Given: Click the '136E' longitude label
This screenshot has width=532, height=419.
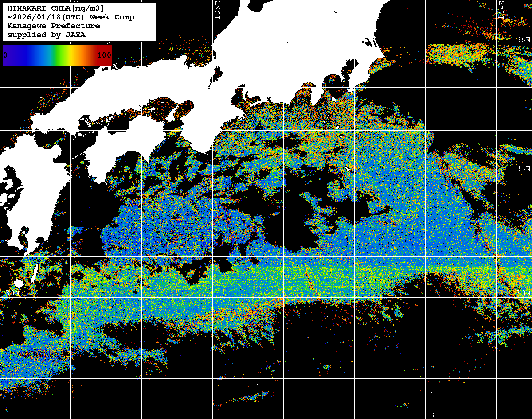Looking at the screenshot, I should 218,9.
